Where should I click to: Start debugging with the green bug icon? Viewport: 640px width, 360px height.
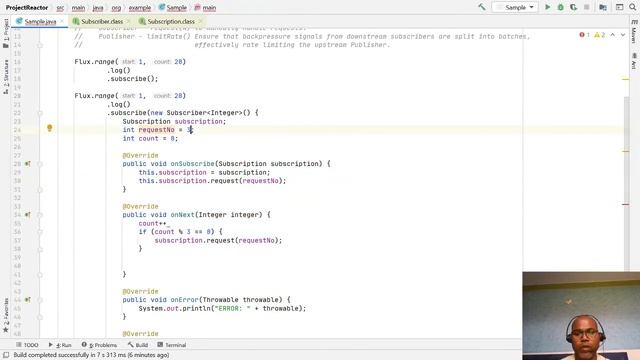[560, 7]
